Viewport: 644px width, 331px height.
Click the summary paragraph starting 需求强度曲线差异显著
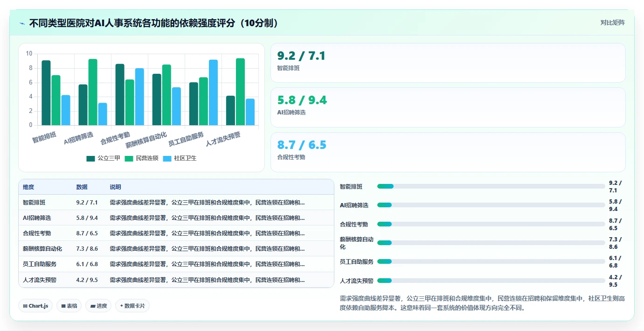click(x=482, y=303)
